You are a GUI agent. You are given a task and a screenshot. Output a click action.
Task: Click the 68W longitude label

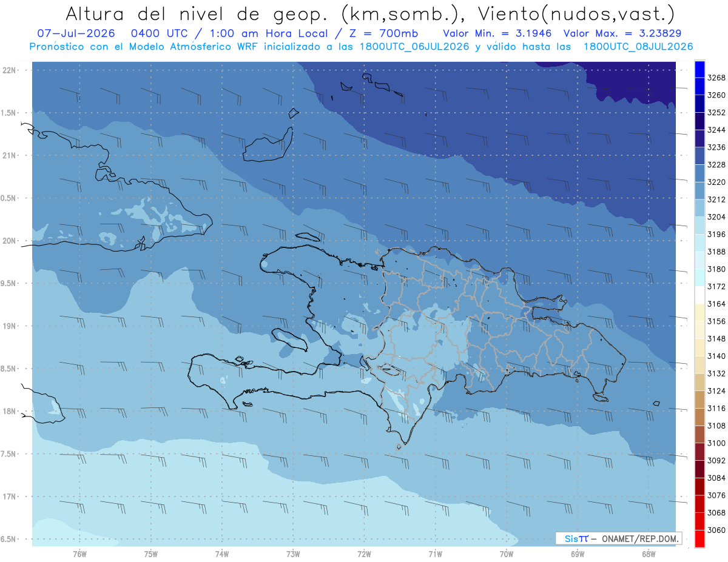[x=649, y=553]
